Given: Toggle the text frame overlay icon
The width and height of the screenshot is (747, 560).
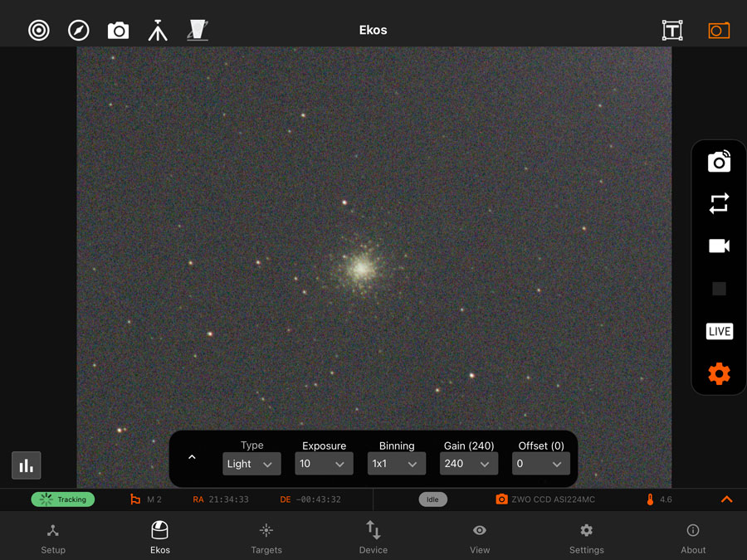Looking at the screenshot, I should [x=672, y=31].
